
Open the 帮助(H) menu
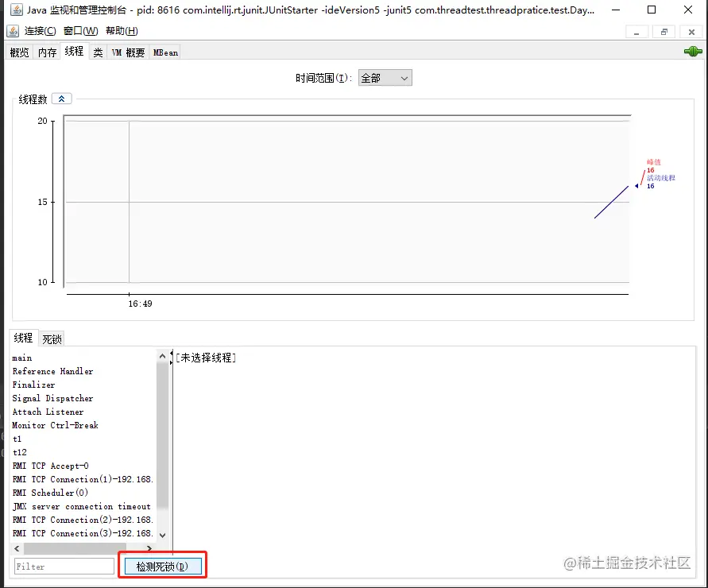tap(122, 31)
